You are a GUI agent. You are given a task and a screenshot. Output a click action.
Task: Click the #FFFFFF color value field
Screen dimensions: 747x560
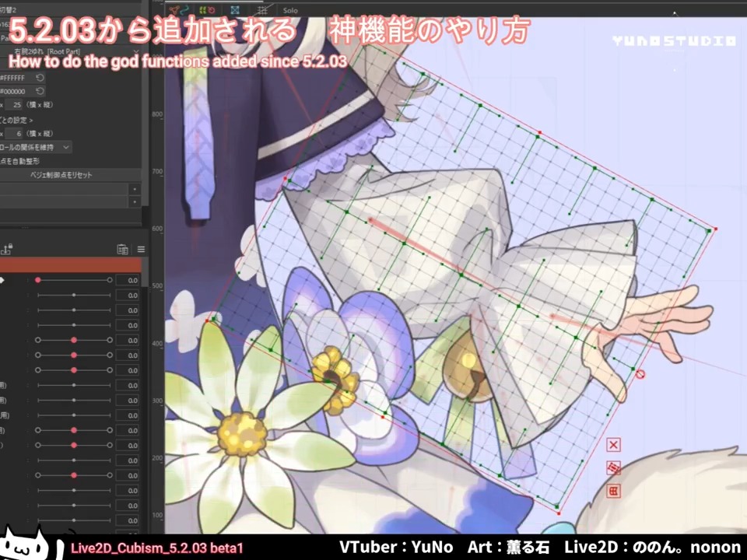(16, 78)
